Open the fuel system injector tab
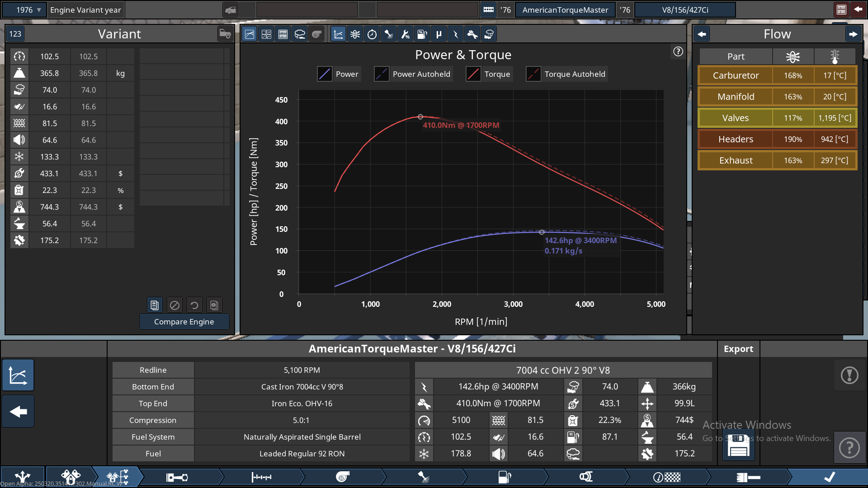 424,477
